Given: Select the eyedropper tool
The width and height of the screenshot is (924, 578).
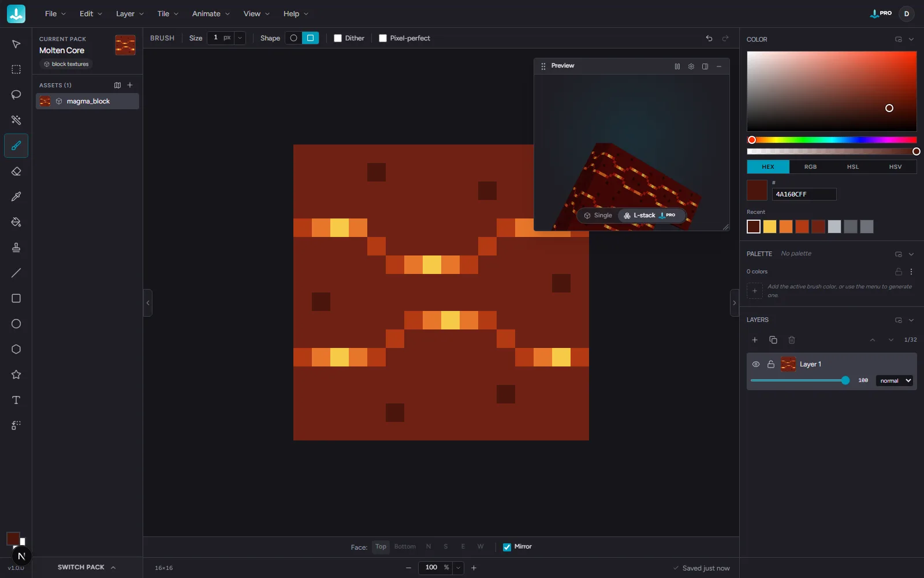Looking at the screenshot, I should (x=16, y=197).
